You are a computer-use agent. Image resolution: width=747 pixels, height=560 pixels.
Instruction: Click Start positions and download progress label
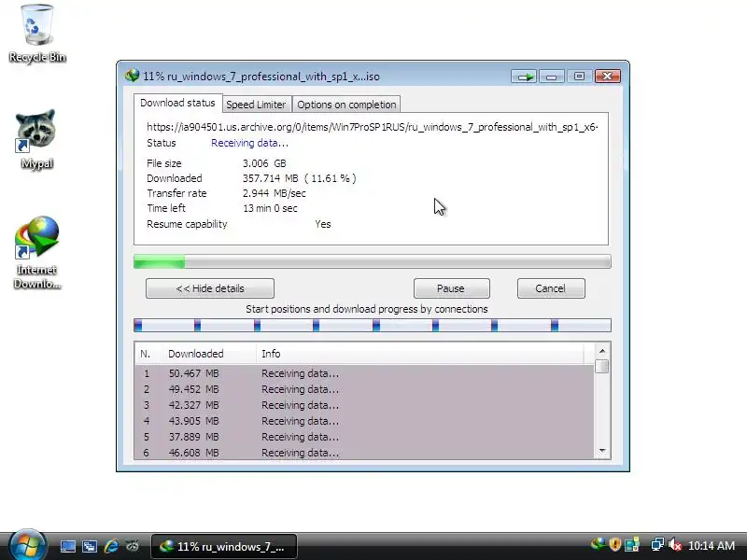[367, 309]
